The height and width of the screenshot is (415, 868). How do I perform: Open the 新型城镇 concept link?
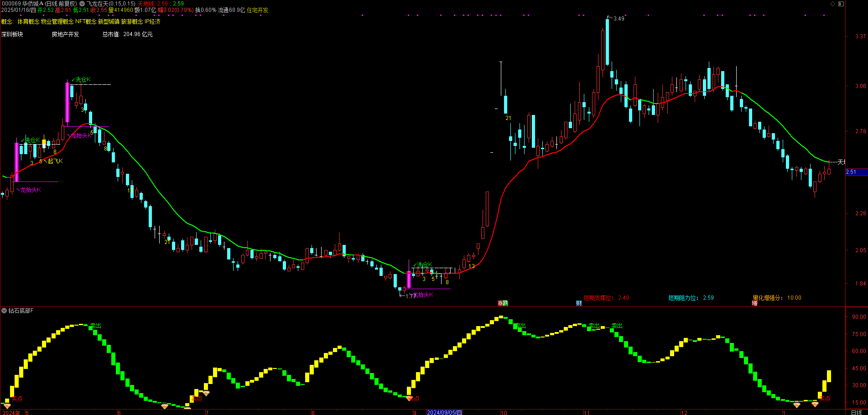[x=109, y=21]
